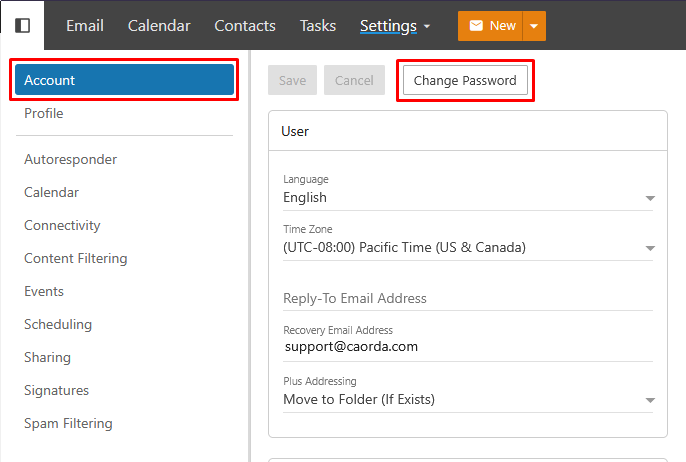Open the Language dropdown
686x462 pixels.
pyautogui.click(x=468, y=197)
